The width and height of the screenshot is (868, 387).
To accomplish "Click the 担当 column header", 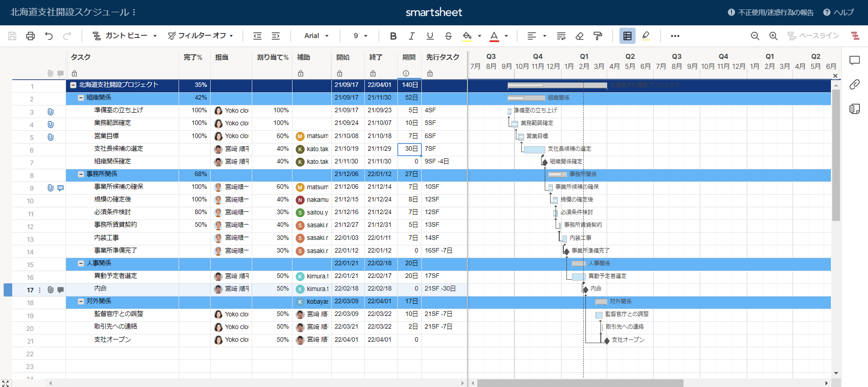I will [x=222, y=57].
